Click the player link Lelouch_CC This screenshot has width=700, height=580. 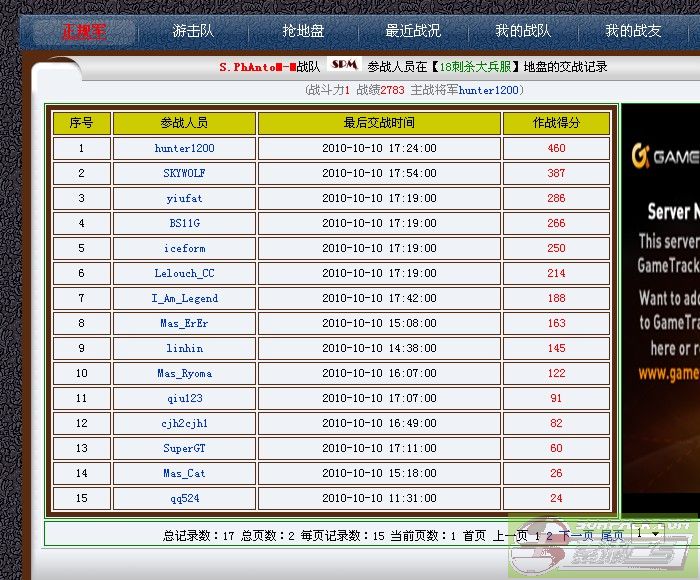point(184,273)
